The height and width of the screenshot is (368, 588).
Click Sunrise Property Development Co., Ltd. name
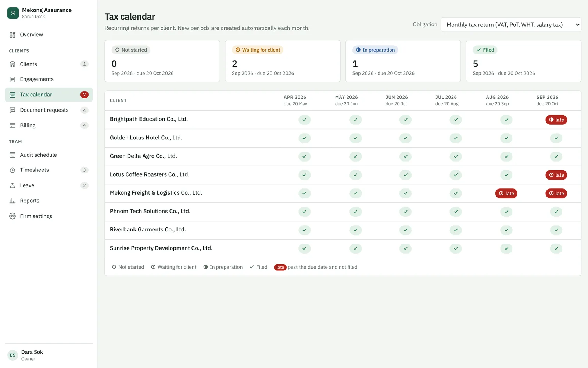pyautogui.click(x=161, y=248)
